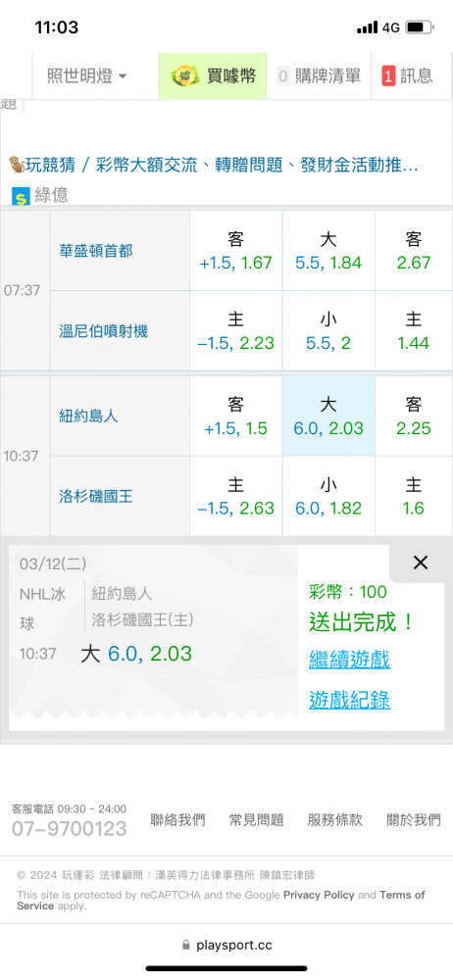Tap the monkey emoji in announcement

(17, 166)
